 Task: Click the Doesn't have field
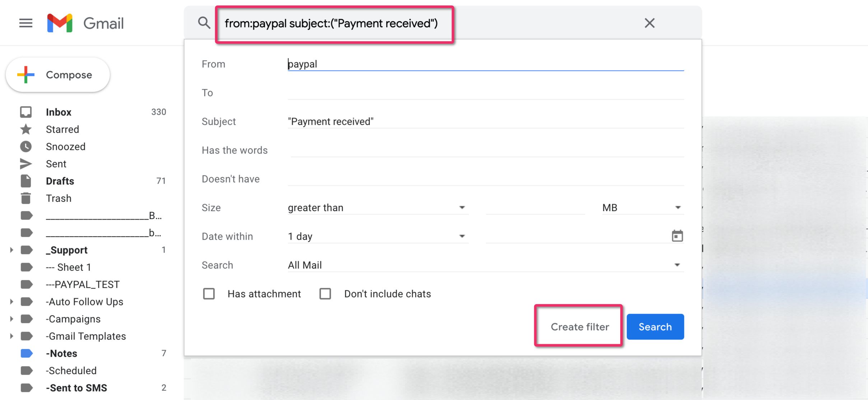coord(486,179)
